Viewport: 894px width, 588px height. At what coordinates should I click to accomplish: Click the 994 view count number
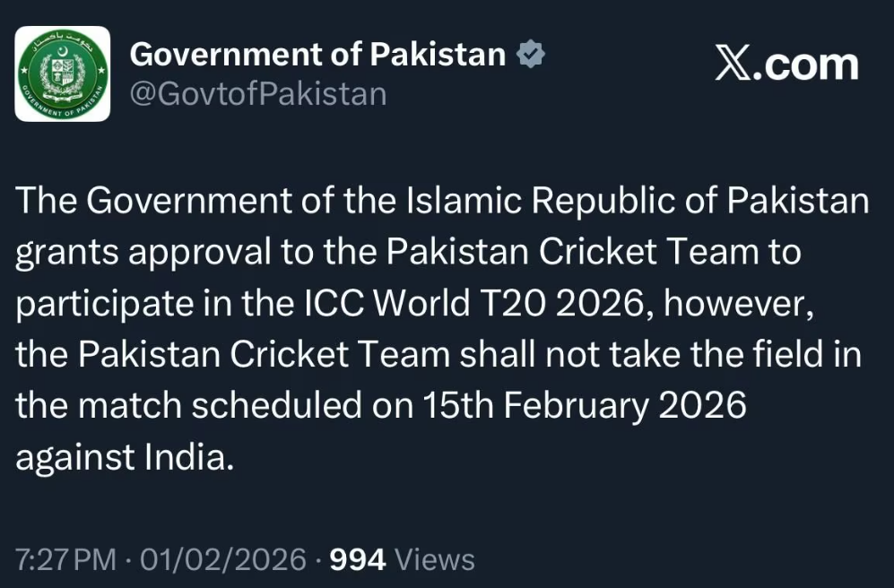(358, 560)
